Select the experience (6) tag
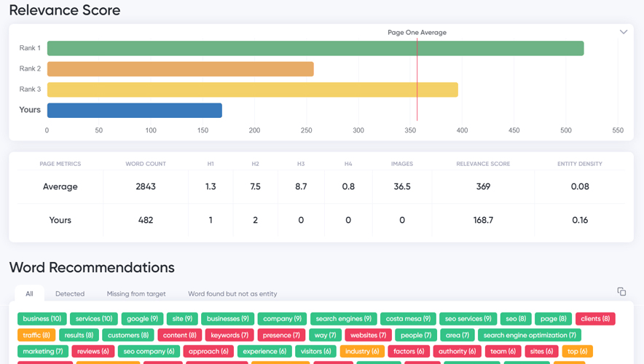This screenshot has width=644, height=364. click(264, 352)
